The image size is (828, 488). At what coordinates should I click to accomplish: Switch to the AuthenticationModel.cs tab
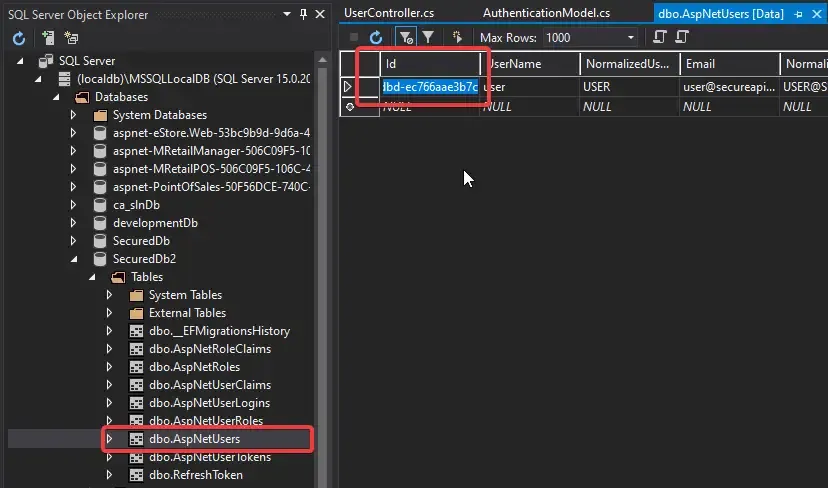(x=547, y=13)
